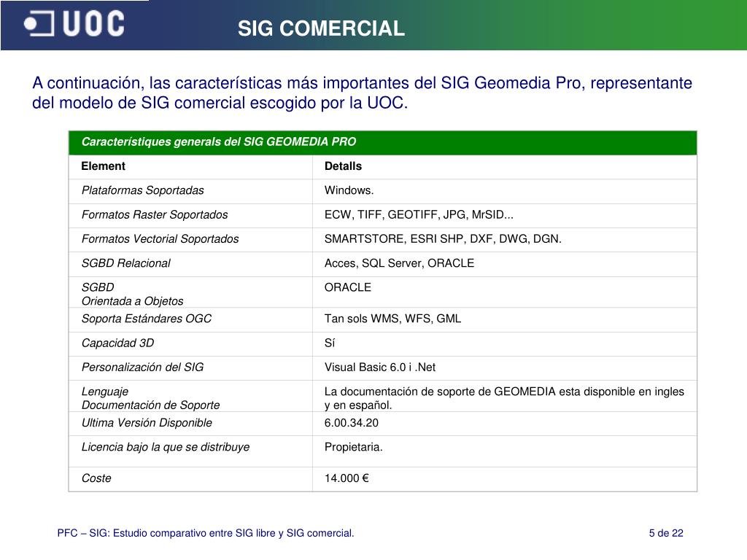Select the 'Formatos Vectorial Soportados' row label
Screen dimensions: 747x560
pyautogui.click(x=160, y=239)
